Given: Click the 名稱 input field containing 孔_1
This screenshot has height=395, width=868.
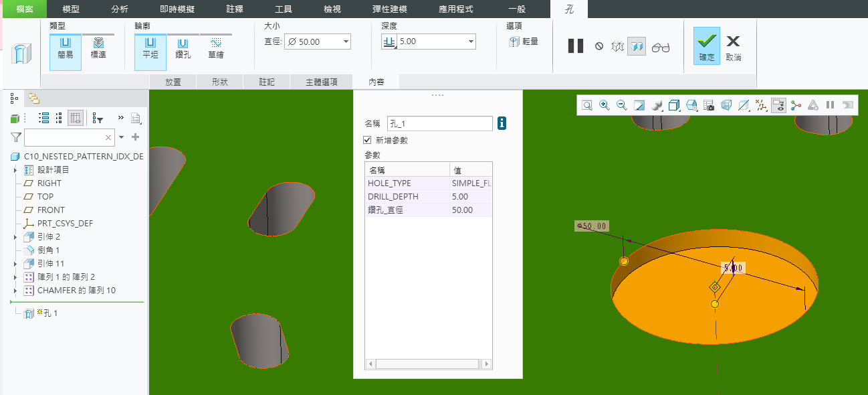Looking at the screenshot, I should coord(439,123).
